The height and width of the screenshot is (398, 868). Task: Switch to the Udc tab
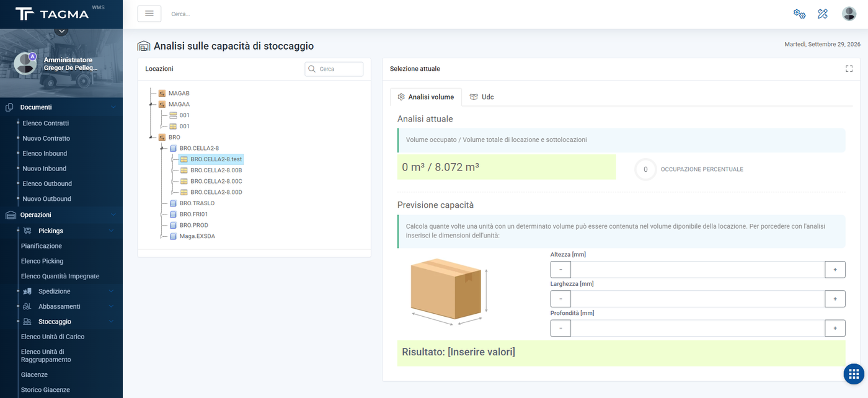tap(482, 97)
